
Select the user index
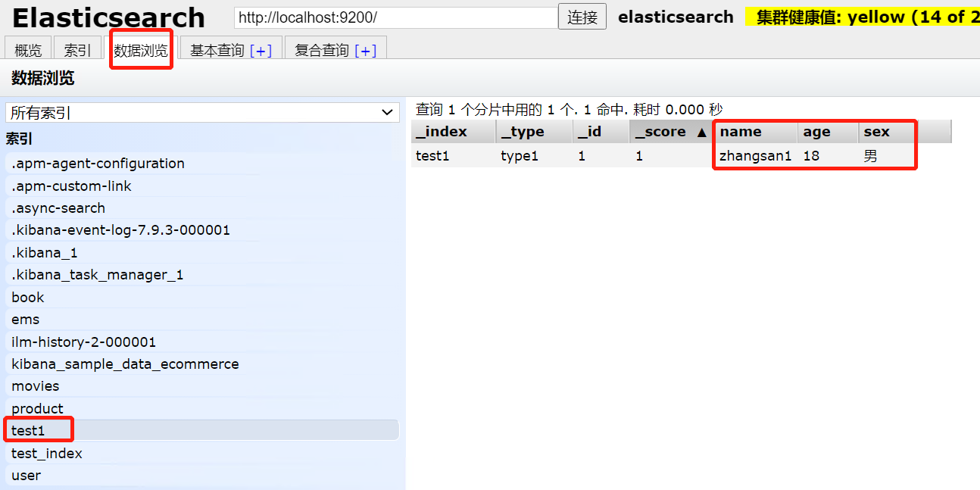202,476
